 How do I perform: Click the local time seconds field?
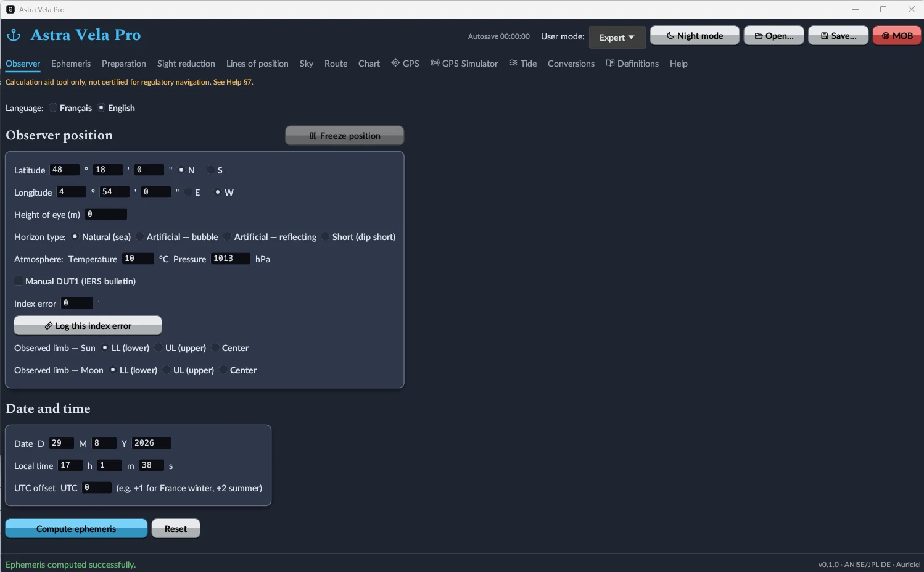pyautogui.click(x=152, y=465)
